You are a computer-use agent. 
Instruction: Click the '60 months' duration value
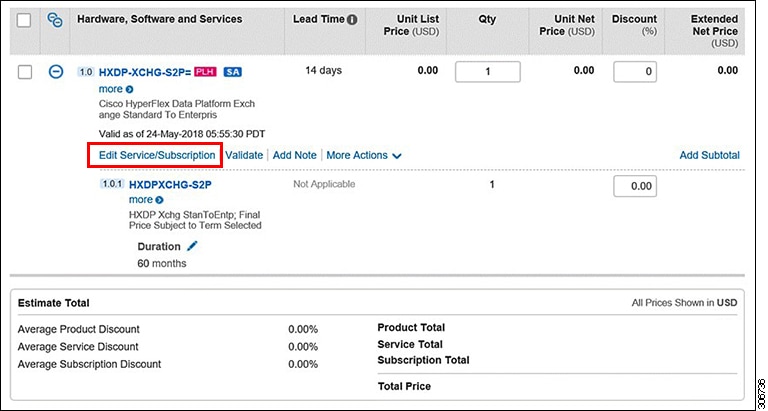click(x=162, y=264)
